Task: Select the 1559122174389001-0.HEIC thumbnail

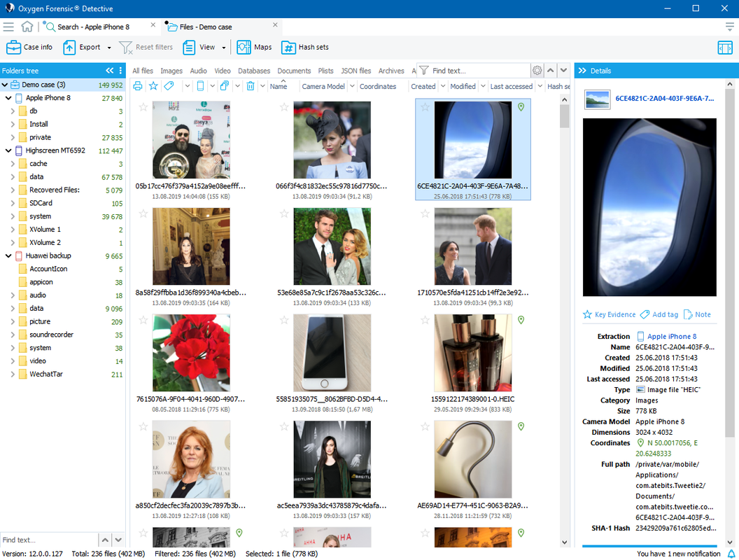Action: click(472, 353)
